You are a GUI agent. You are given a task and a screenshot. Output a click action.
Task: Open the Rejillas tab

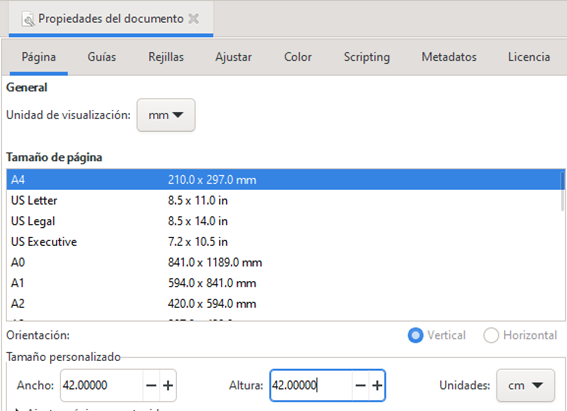pos(166,57)
